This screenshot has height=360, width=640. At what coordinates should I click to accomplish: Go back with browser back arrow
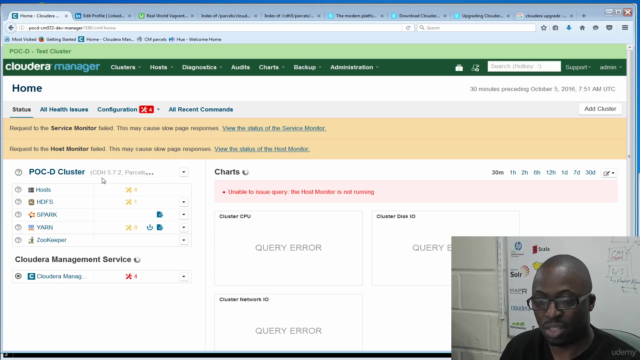[x=11, y=28]
